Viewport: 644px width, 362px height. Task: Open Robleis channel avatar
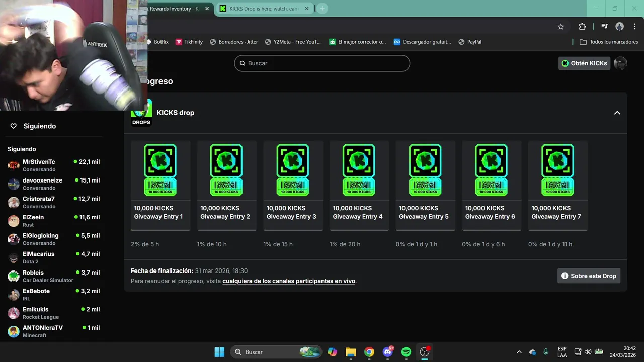[x=14, y=276]
